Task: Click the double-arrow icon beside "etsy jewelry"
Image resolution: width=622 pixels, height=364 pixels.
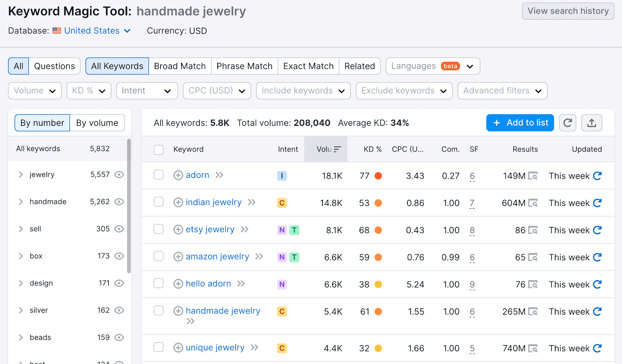Action: pos(245,229)
